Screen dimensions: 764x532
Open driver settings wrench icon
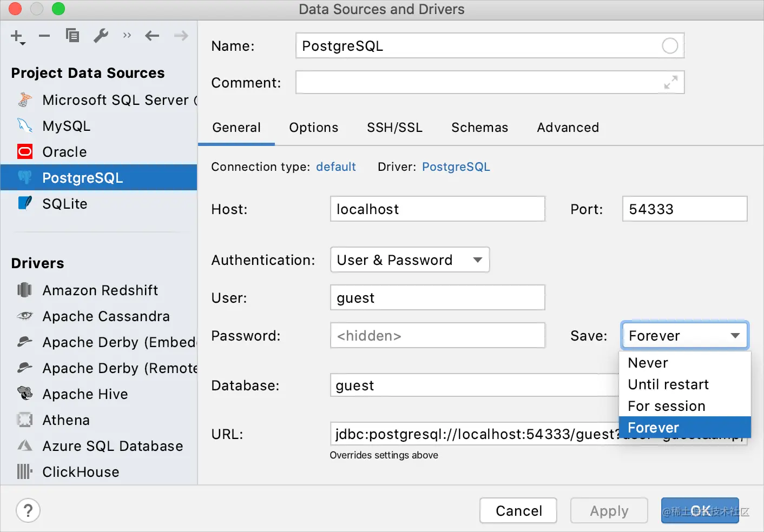(x=101, y=36)
